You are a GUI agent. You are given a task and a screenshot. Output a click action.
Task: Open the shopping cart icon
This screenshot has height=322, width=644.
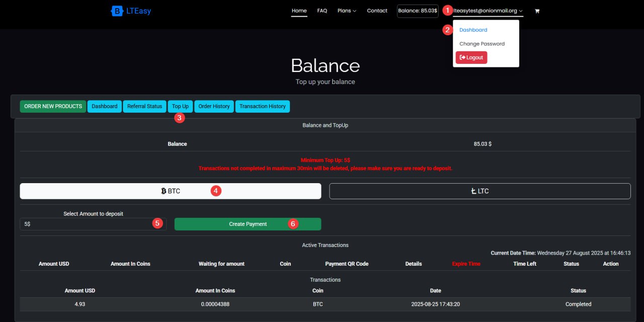(537, 11)
